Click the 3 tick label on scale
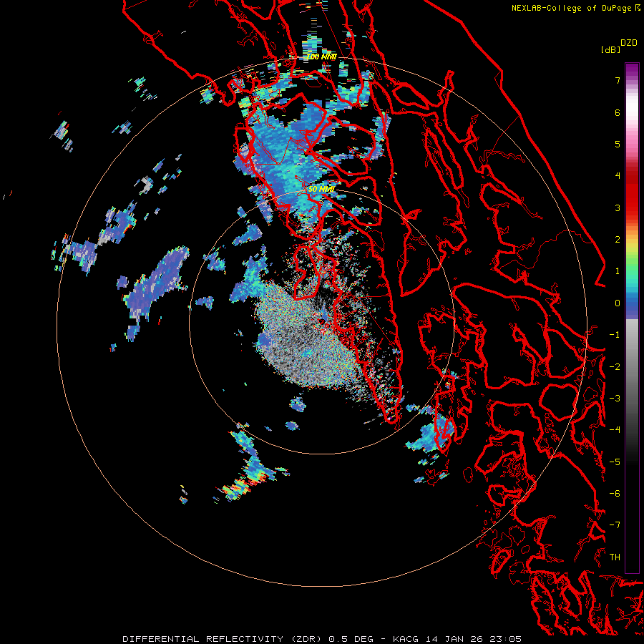Viewport: 644px width, 644px height. 618,208
